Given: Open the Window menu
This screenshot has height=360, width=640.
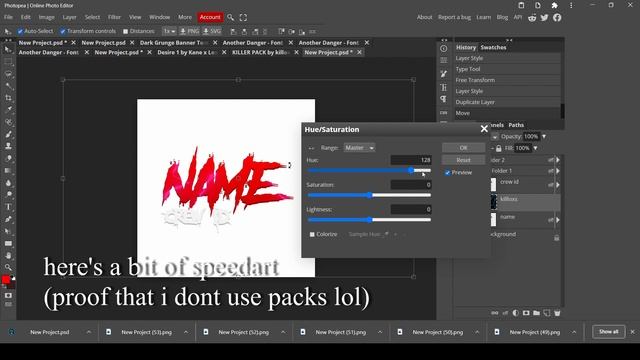Looking at the screenshot, I should pos(159,17).
